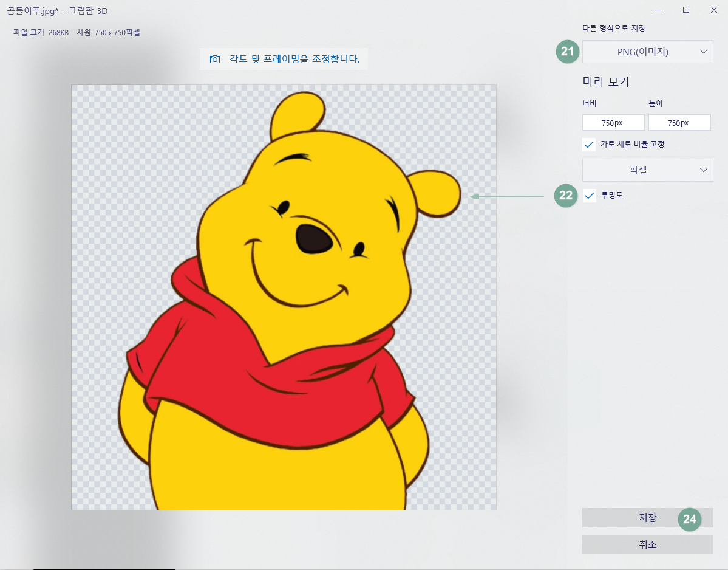Click the 미리 보기 heading text
The image size is (728, 570).
(x=605, y=82)
